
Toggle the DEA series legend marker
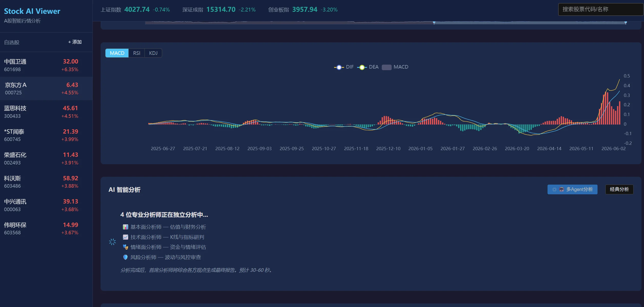[x=362, y=67]
